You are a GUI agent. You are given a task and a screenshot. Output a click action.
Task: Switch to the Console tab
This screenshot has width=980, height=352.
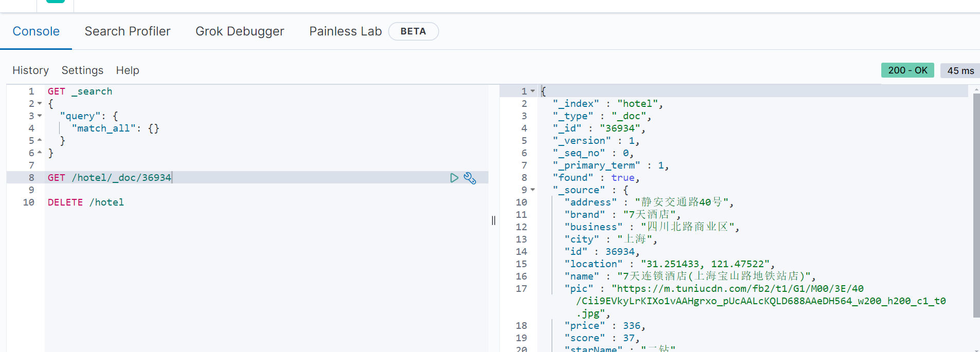click(36, 31)
